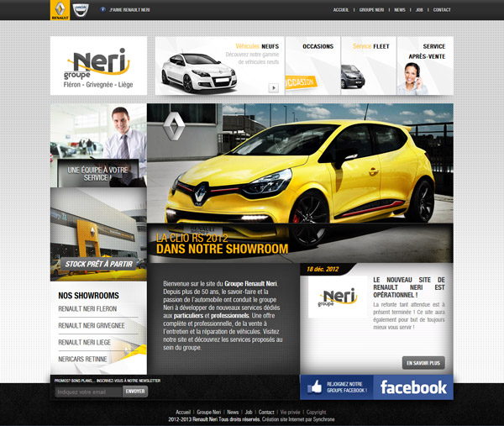Open the Une équipe à votre service banner

98,145
